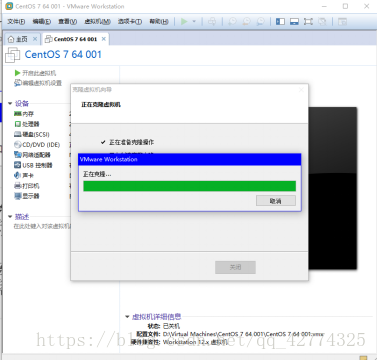The width and height of the screenshot is (377, 360).
Task: Click the 配置文件 path D:\Virtual Machines
Action: click(x=243, y=334)
